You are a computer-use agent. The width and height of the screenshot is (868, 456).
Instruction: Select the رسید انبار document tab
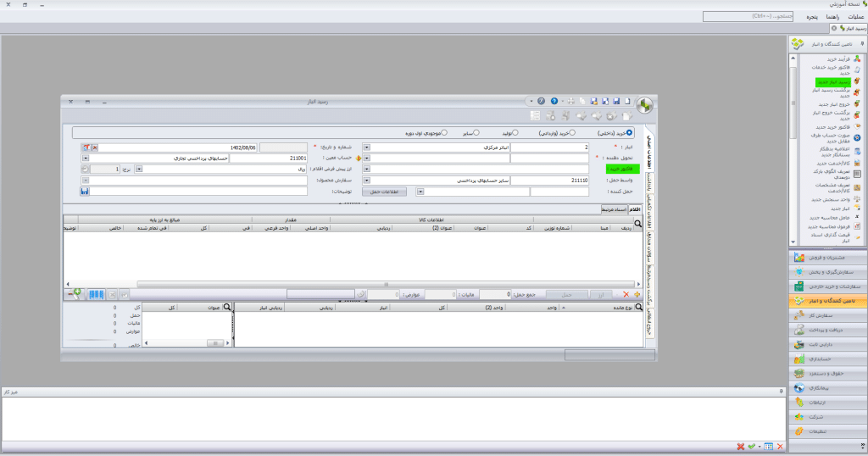pyautogui.click(x=849, y=28)
